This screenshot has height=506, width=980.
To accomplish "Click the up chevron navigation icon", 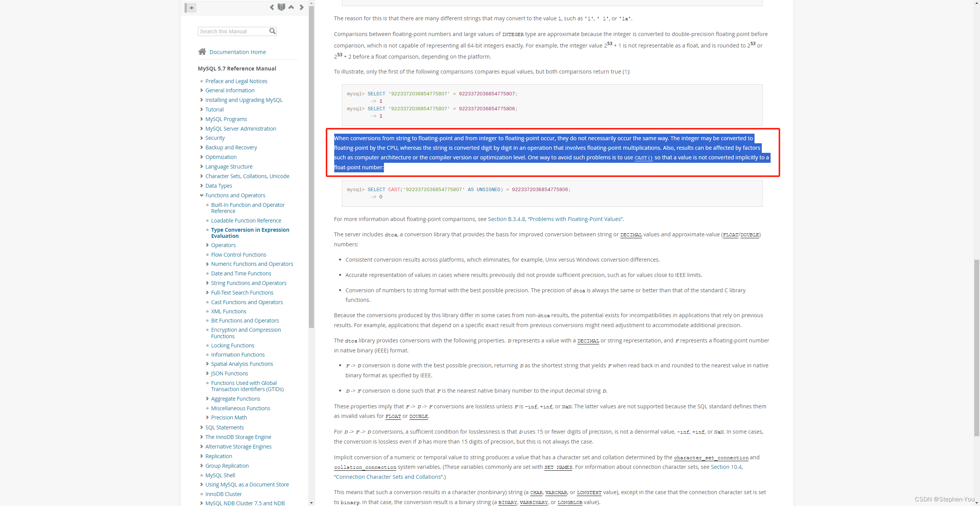I will (291, 7).
